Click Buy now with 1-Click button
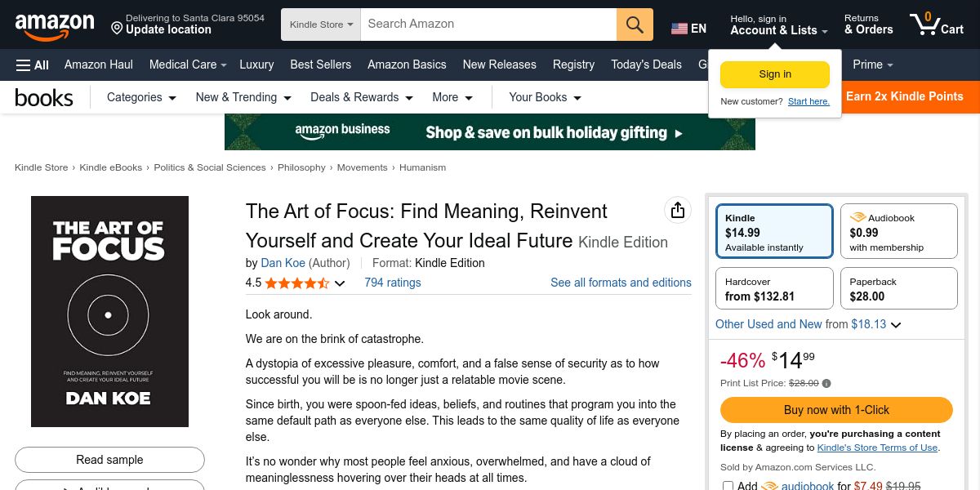 (x=836, y=410)
